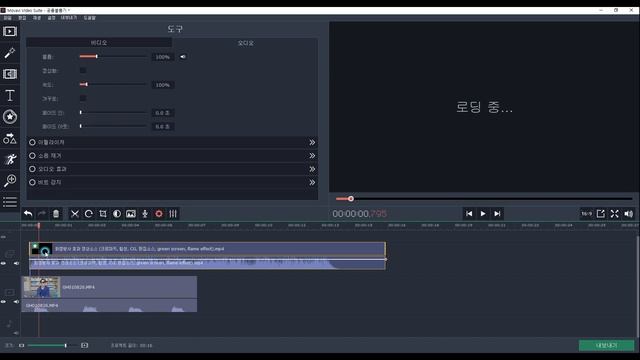Viewport: 640px width, 360px height.
Task: Enable the 비트 감지 radio option
Action: coord(32,182)
